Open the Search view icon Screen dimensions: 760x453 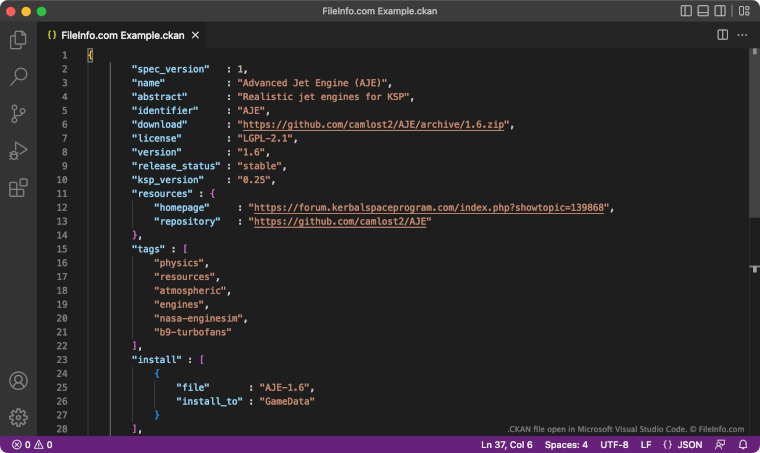(x=18, y=76)
